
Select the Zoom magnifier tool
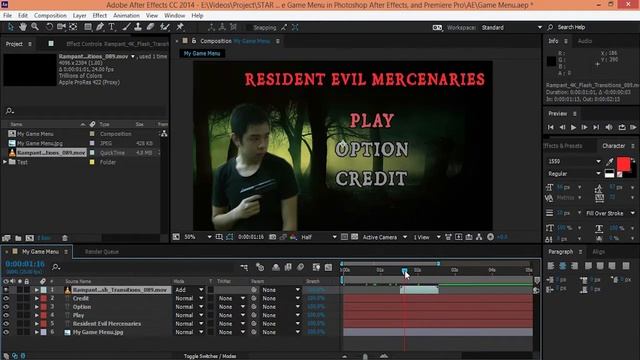pos(35,27)
